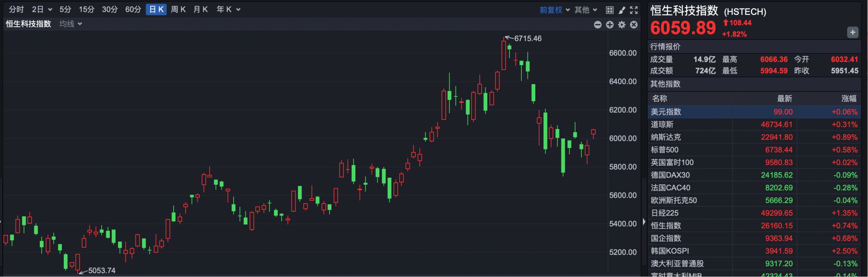Screen dimensions: 868x277
Task: Open the chart grid layout icon
Action: point(609,10)
